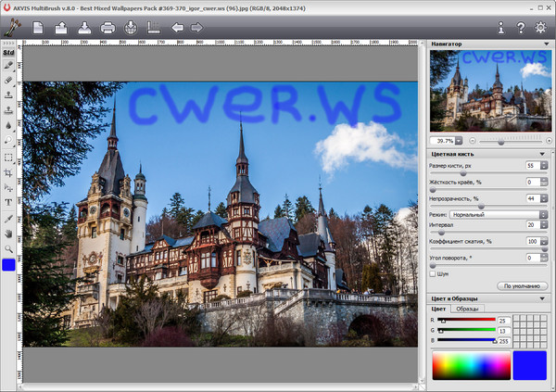
Task: Collapse the Цвет и Образцы panel
Action: tap(547, 297)
